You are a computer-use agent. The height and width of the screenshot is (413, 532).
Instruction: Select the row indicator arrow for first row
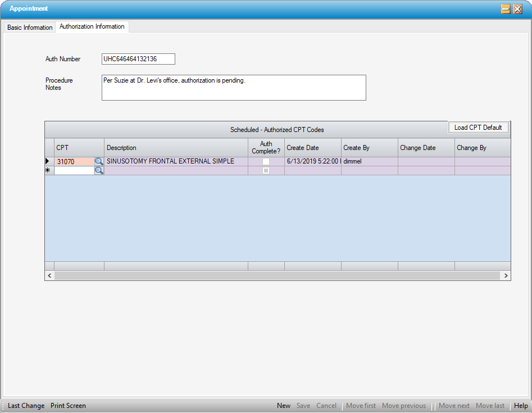49,162
